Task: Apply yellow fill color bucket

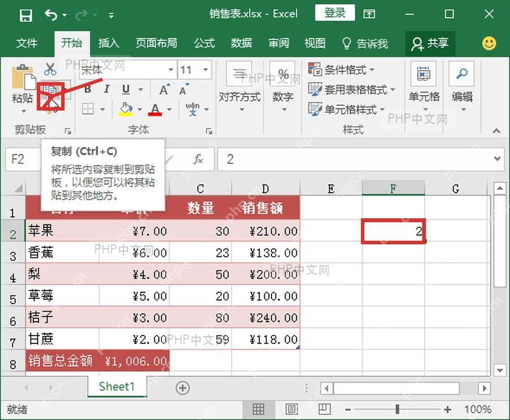Action: [x=126, y=109]
